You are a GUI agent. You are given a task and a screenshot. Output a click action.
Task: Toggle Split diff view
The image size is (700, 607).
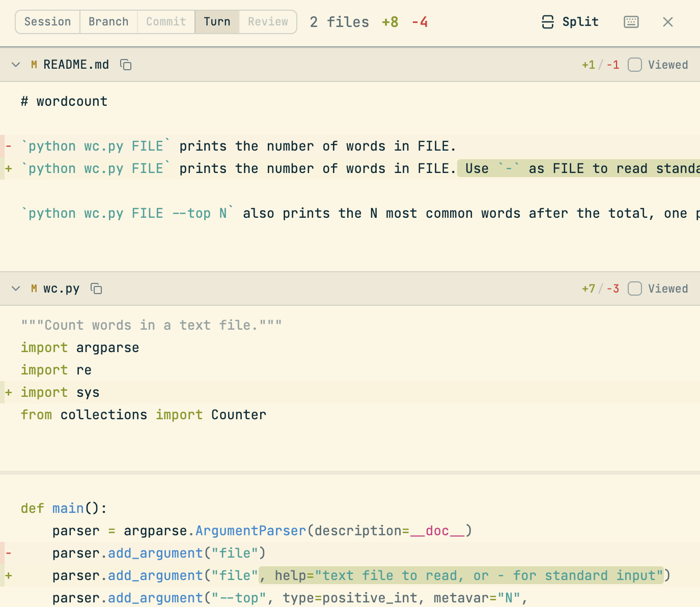[570, 22]
